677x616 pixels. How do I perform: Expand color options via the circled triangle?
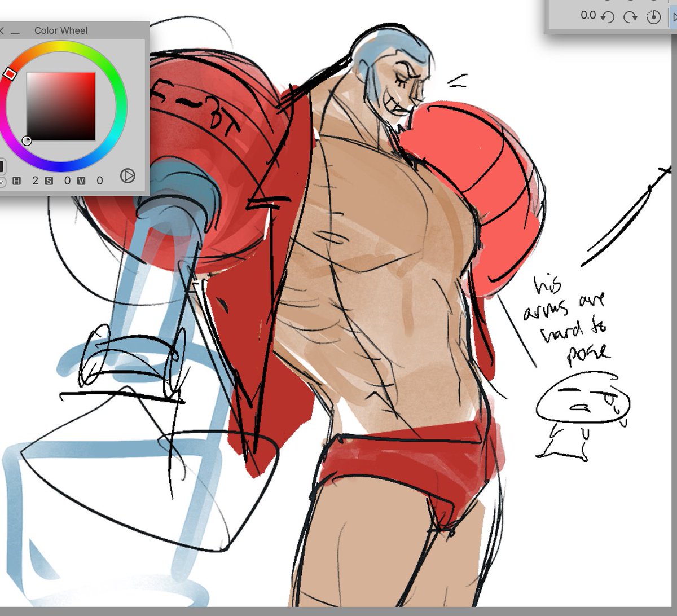[x=129, y=177]
